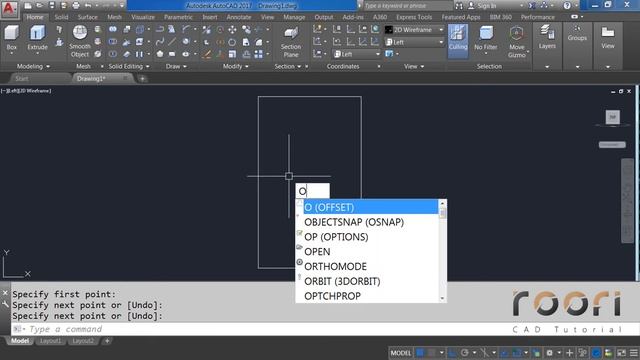This screenshot has width=640, height=360.
Task: Click the Help question mark icon
Action: [567, 6]
